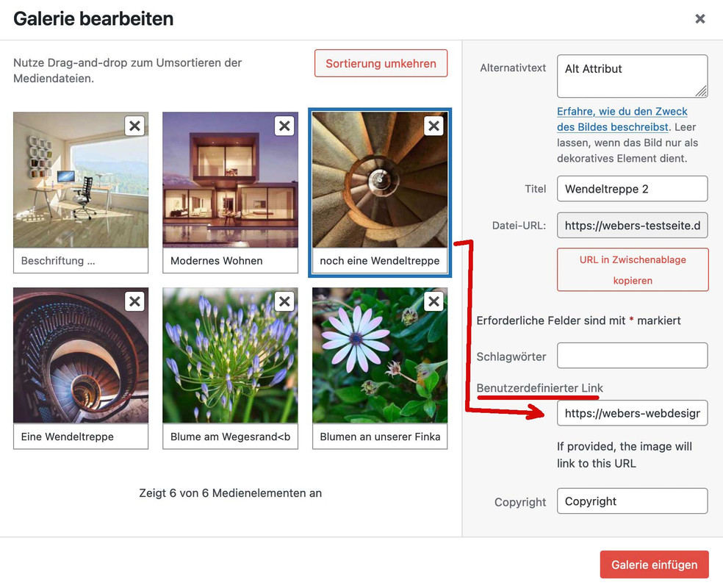This screenshot has width=723, height=588.
Task: Click the empty 'Beschriftung …' caption field
Action: [x=81, y=261]
